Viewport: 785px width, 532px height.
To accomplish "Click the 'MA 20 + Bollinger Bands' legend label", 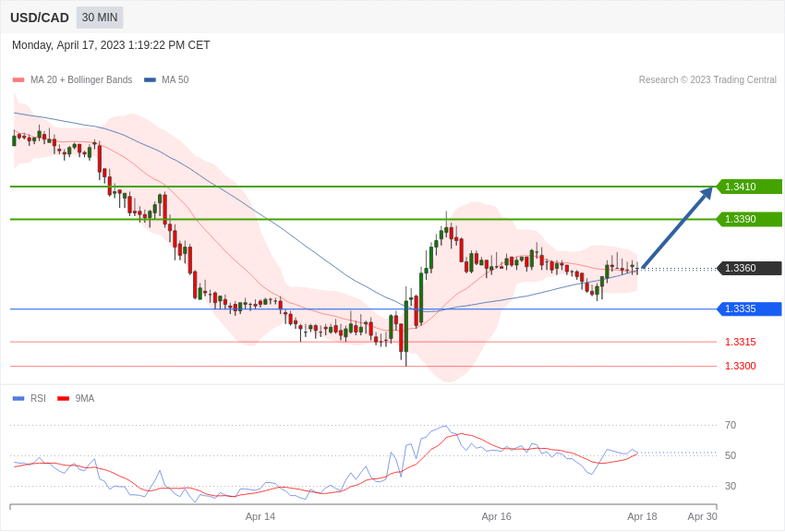I will (x=81, y=79).
